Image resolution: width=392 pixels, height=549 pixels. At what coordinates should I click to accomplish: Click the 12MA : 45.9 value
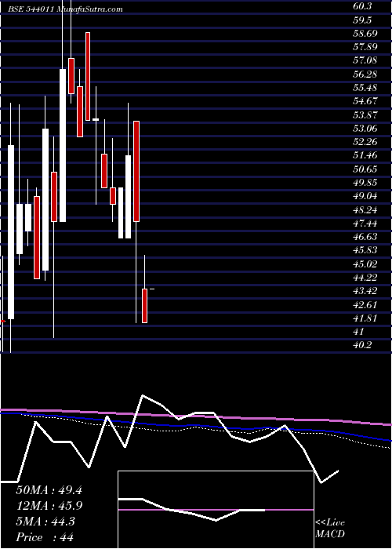click(49, 506)
